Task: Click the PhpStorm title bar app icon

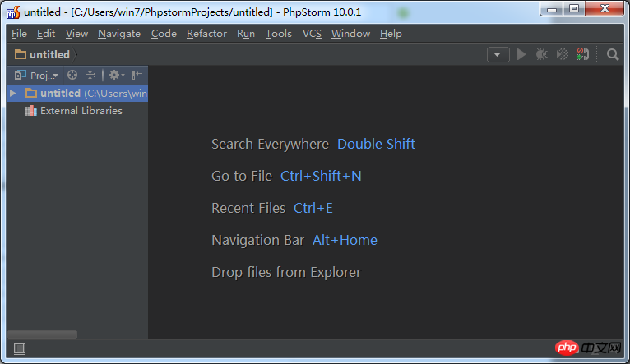Action: point(13,12)
